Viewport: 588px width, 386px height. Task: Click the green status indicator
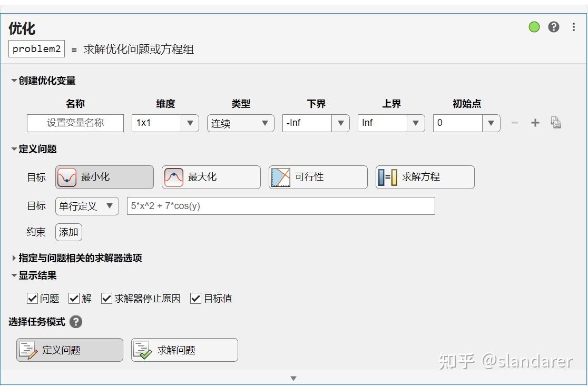click(x=534, y=26)
